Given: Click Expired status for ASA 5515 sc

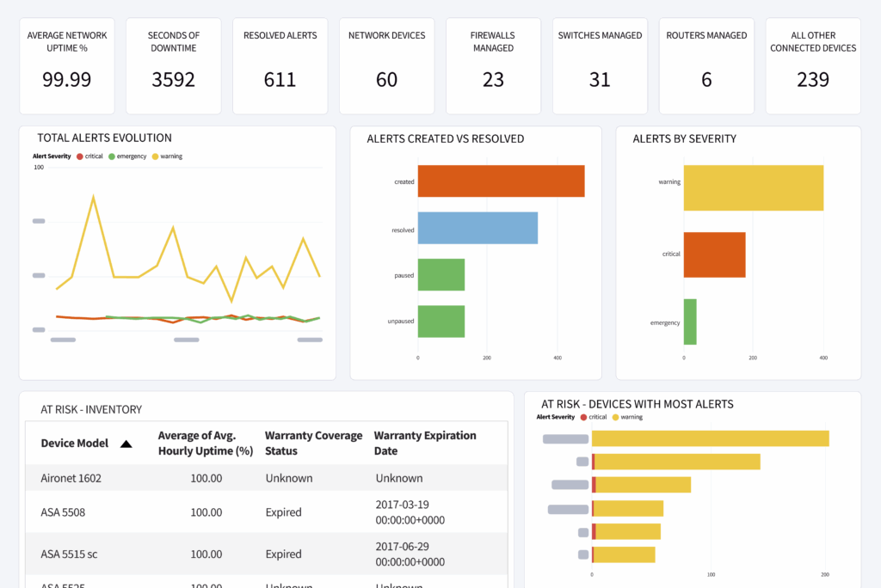Looking at the screenshot, I should click(284, 554).
